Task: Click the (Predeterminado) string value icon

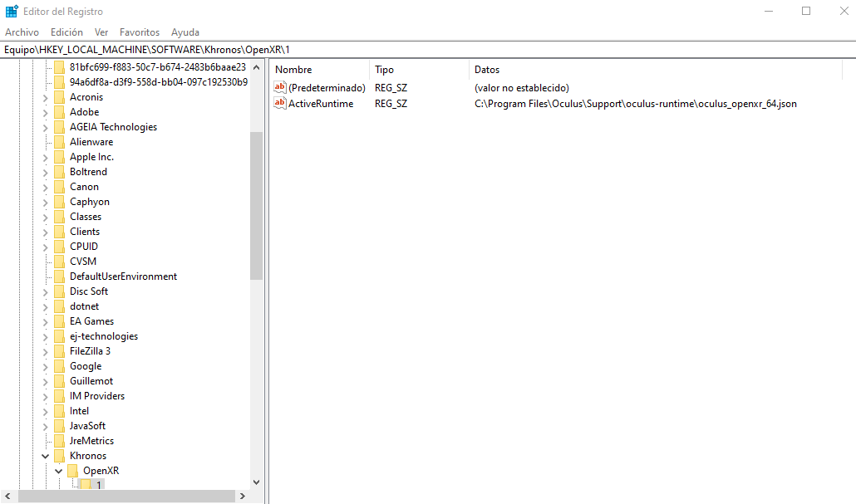Action: tap(279, 87)
